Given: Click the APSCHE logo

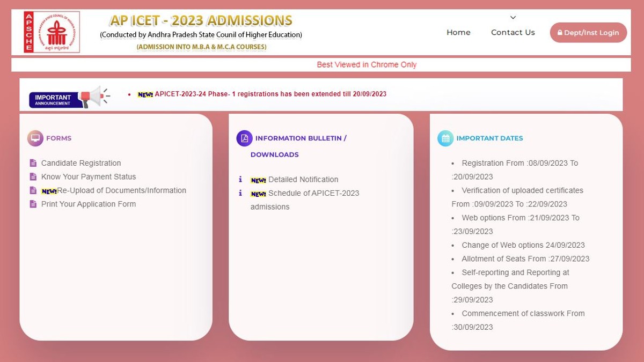Looking at the screenshot, I should pos(52,32).
